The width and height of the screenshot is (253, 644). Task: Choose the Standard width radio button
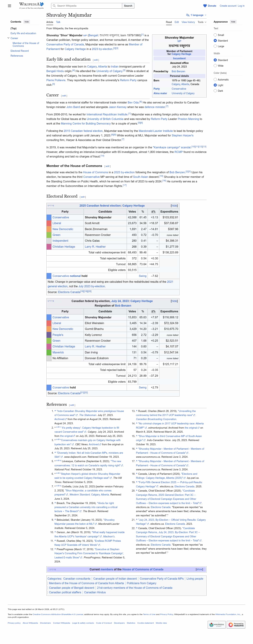click(x=215, y=60)
